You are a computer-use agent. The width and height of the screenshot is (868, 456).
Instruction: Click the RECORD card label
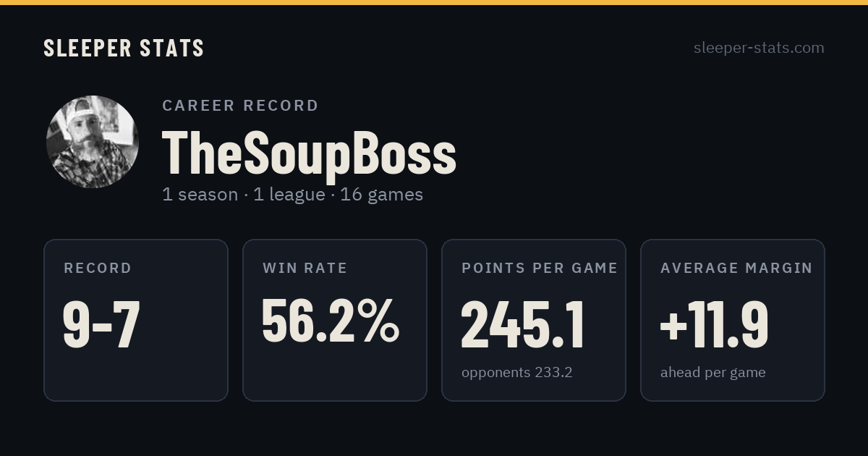coord(98,269)
